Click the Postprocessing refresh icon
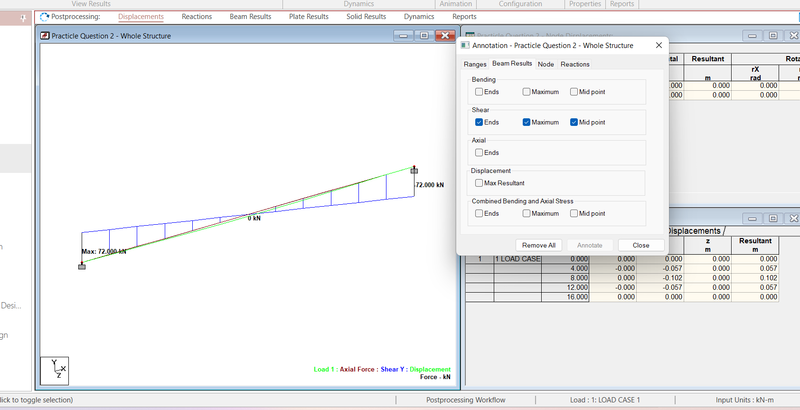 point(45,17)
